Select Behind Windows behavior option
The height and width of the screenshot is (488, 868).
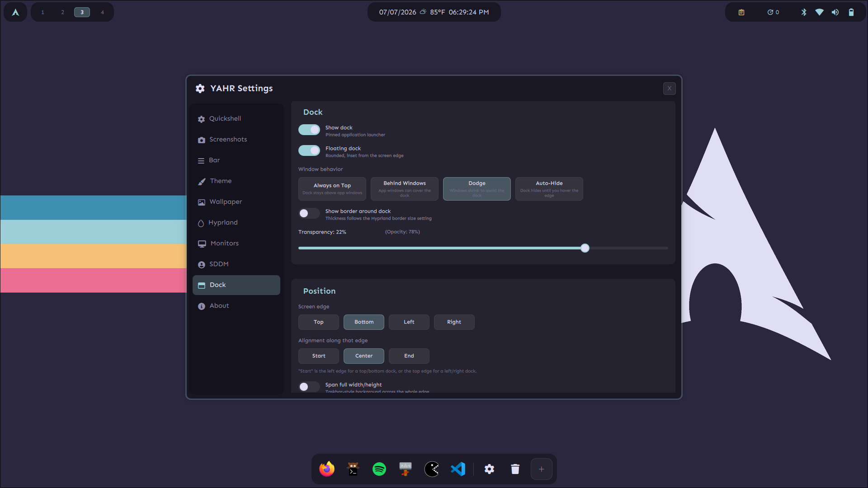(x=405, y=189)
